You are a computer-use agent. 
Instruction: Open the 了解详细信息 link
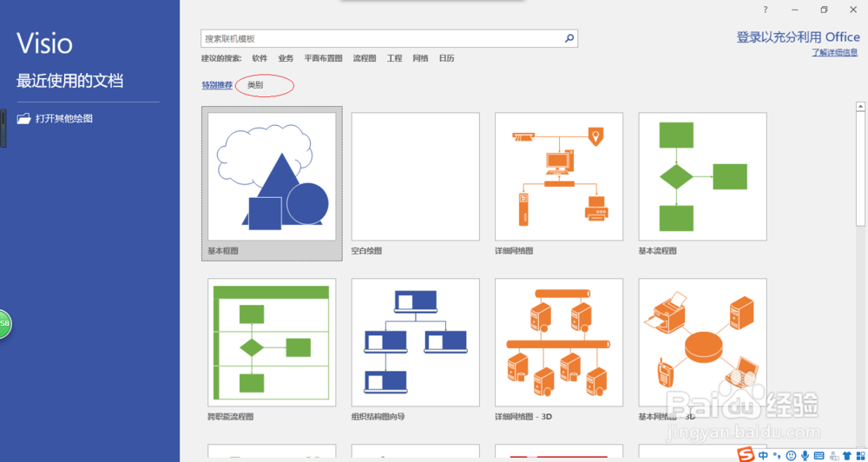coord(837,53)
